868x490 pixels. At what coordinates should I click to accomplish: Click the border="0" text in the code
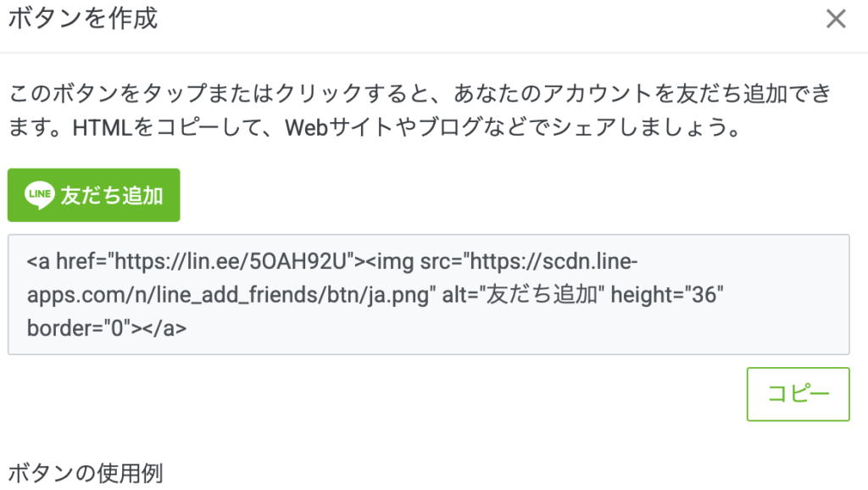75,327
